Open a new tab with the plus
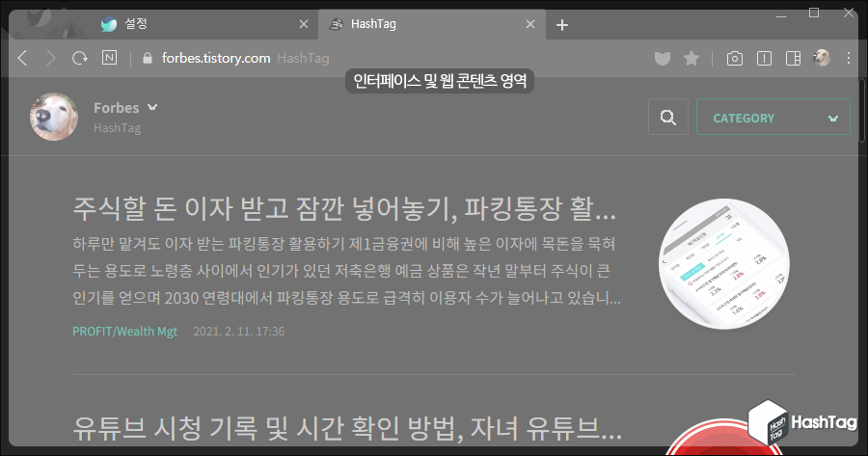Image resolution: width=868 pixels, height=456 pixels. (562, 25)
